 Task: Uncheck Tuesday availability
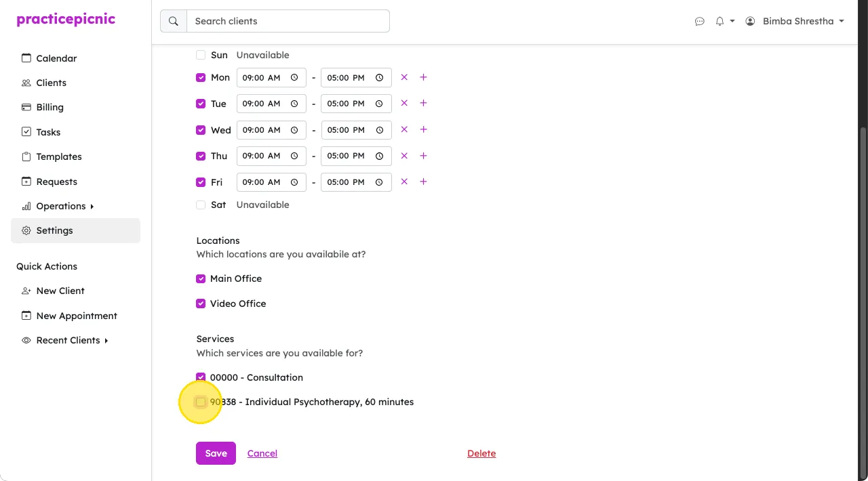point(201,104)
